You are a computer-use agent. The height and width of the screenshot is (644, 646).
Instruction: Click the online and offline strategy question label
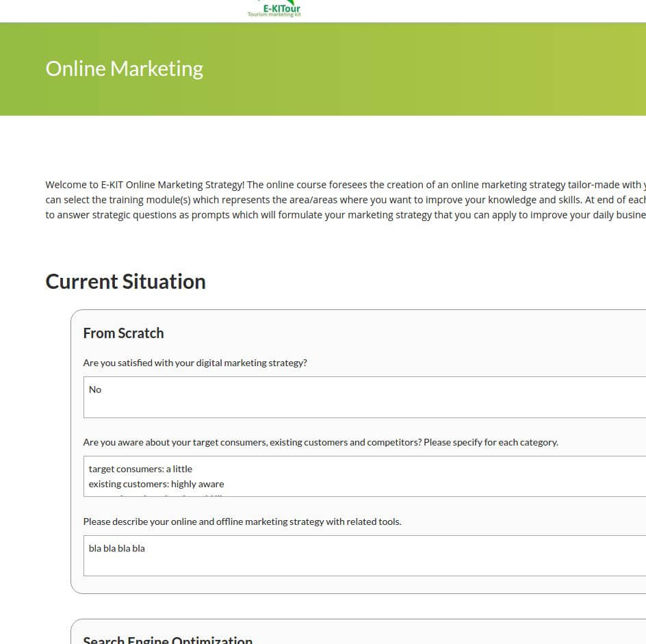(242, 521)
